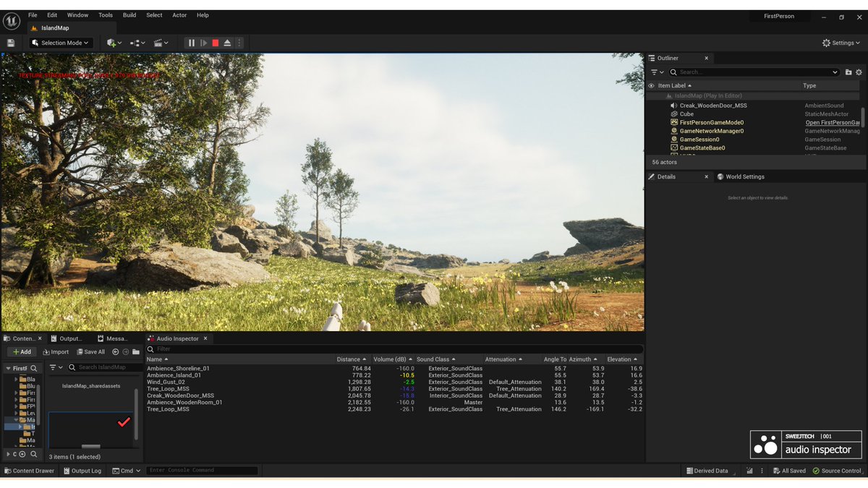
Task: Open the Cmd console type dropdown
Action: tap(127, 471)
